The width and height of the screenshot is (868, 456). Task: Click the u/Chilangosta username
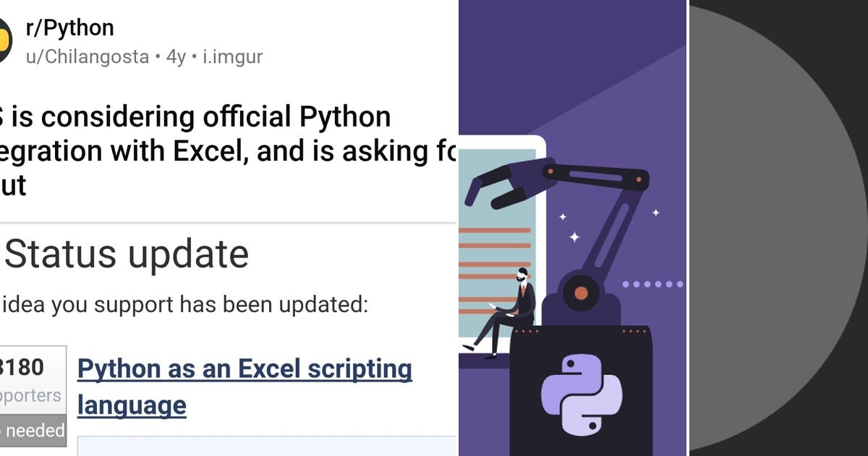coord(87,56)
